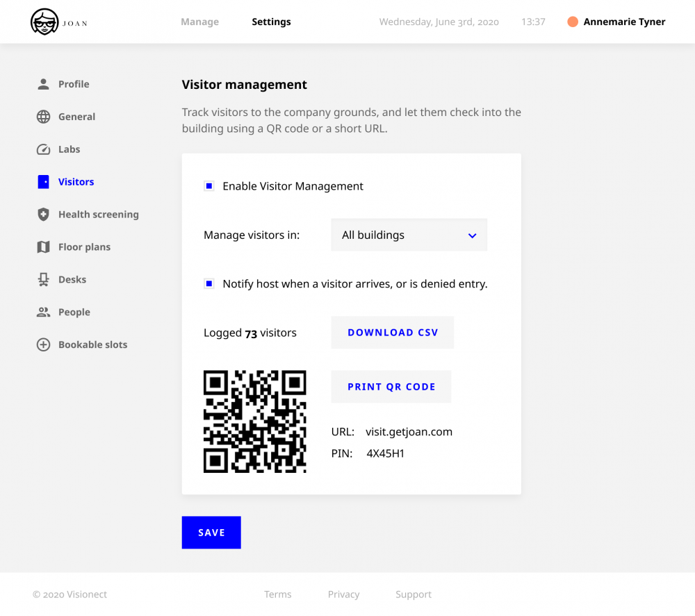Open the Settings tab
695x616 pixels.
pos(271,22)
